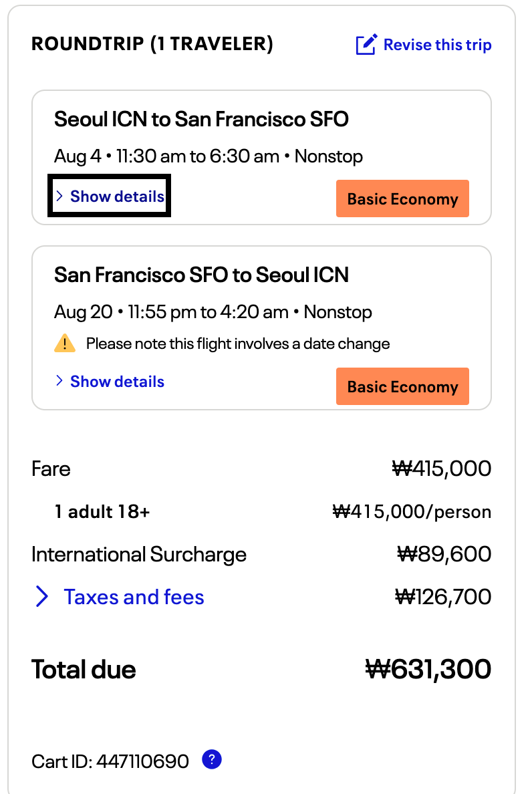Click the Seoul ICN to San Francisco SFO heading
532x794 pixels.
201,120
